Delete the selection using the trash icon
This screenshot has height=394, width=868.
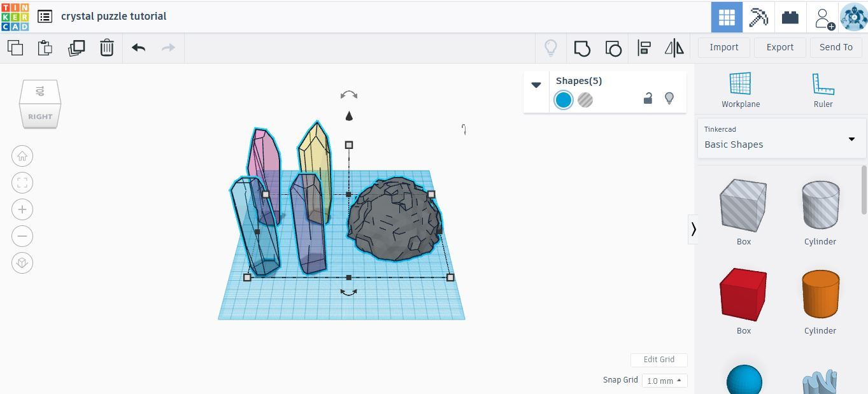(107, 48)
